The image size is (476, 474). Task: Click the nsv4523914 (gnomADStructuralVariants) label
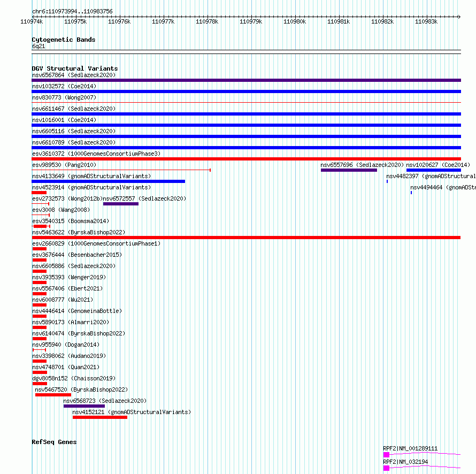(x=91, y=187)
